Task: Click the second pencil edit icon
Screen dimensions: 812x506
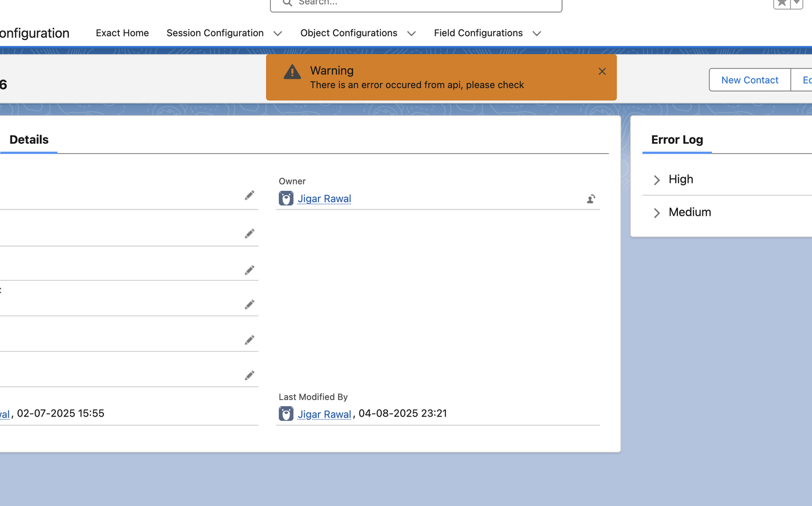Action: [x=249, y=234]
